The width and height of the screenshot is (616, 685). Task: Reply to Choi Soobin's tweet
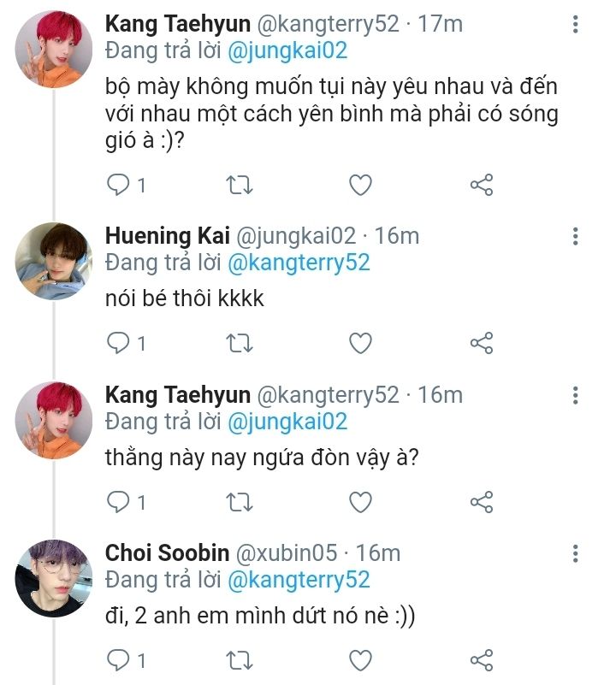(x=117, y=660)
